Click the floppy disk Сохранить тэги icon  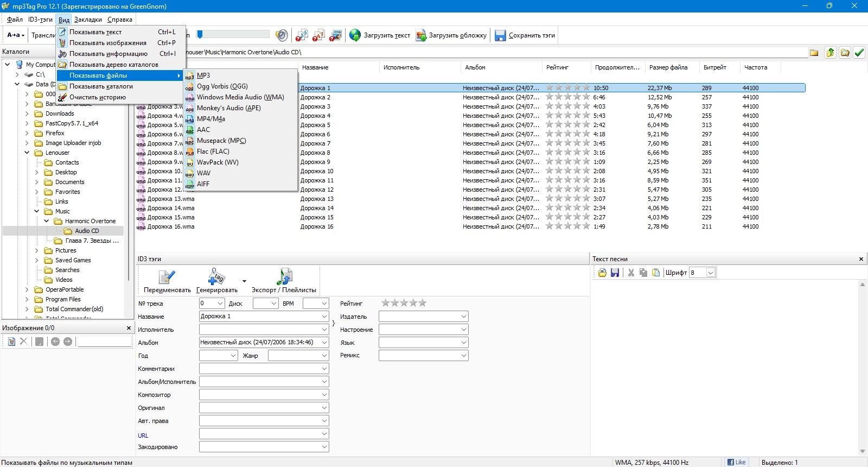[x=500, y=35]
